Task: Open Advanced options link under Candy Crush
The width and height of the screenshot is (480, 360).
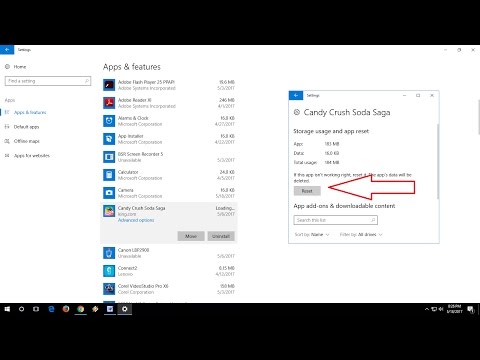Action: click(x=136, y=220)
